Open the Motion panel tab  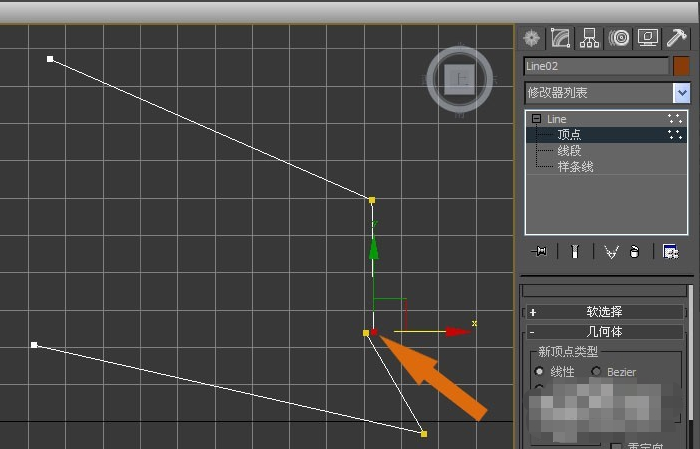tap(619, 38)
